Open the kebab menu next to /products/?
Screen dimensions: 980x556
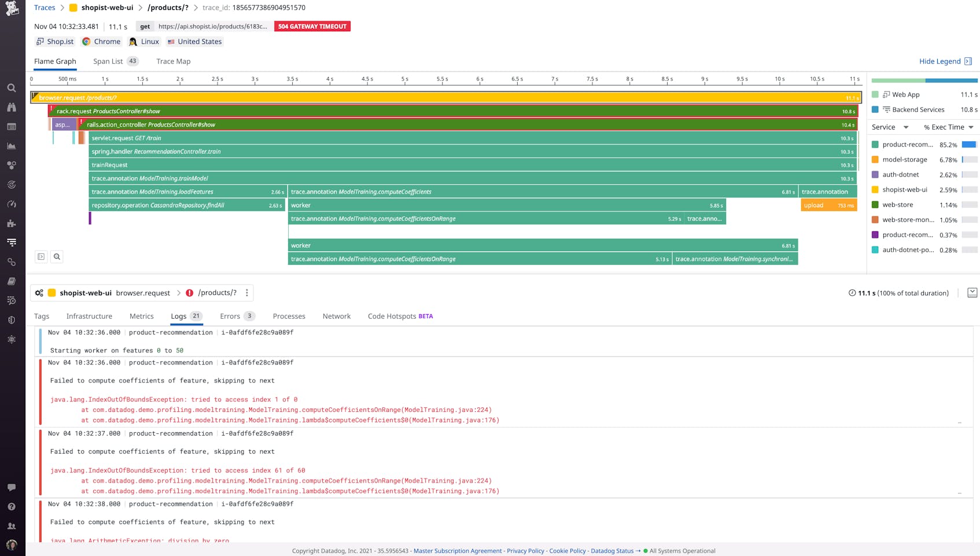point(246,293)
